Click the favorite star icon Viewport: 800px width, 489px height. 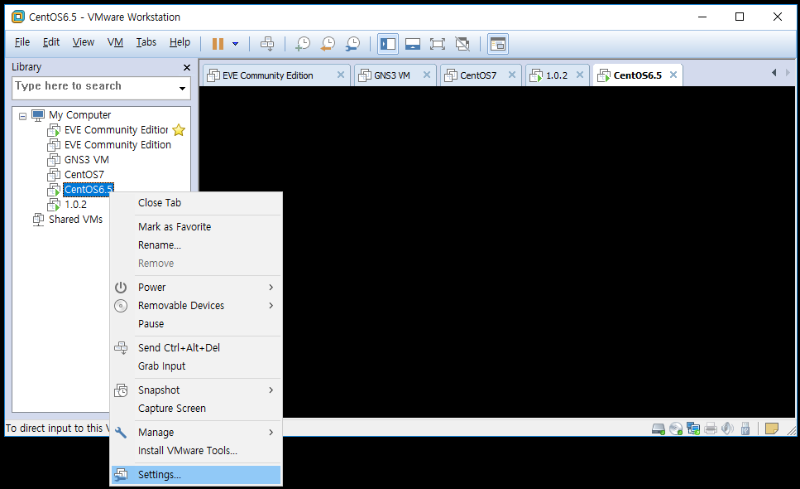coord(179,130)
